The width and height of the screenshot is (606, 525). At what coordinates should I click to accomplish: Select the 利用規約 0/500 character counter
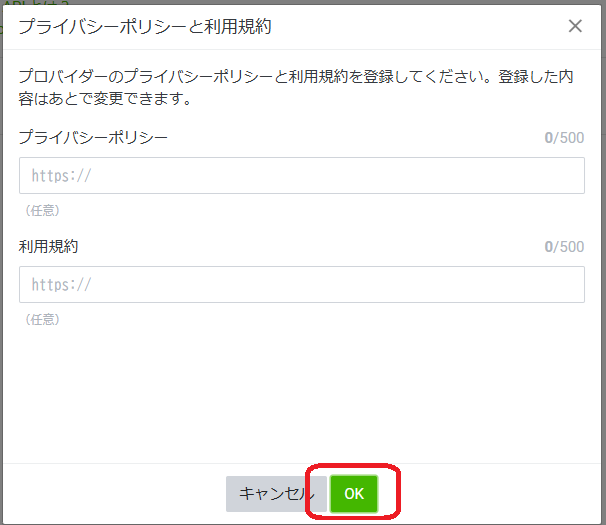[x=564, y=247]
